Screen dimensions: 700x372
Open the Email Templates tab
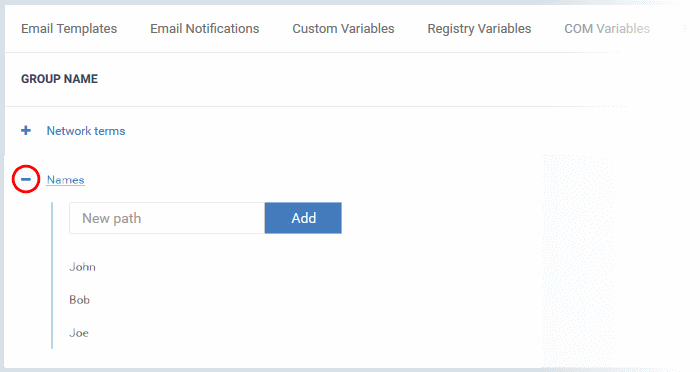pyautogui.click(x=69, y=29)
